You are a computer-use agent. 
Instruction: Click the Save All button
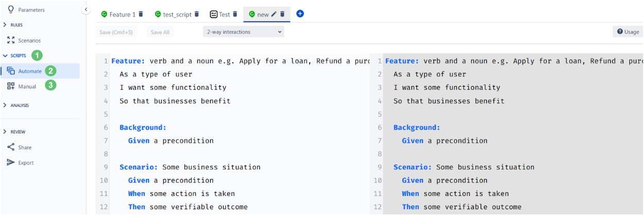pos(160,32)
